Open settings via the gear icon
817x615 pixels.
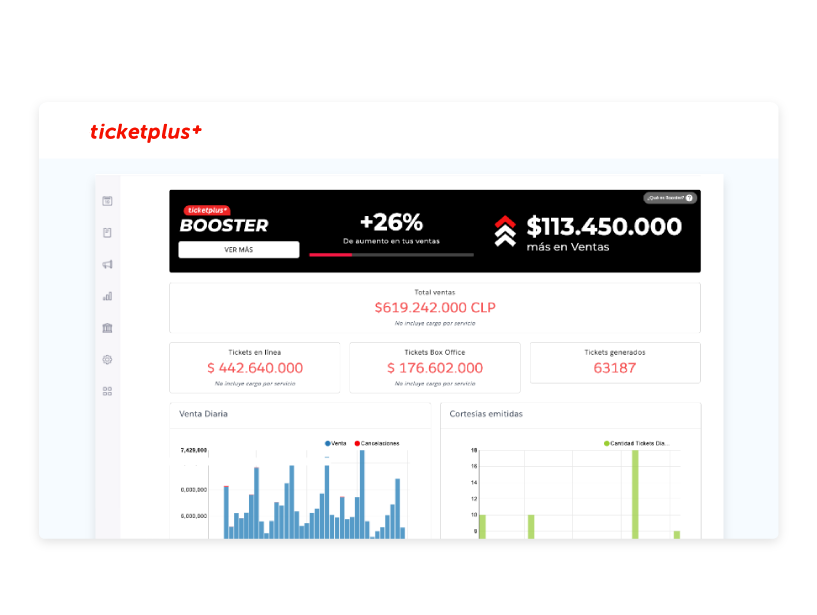107,359
